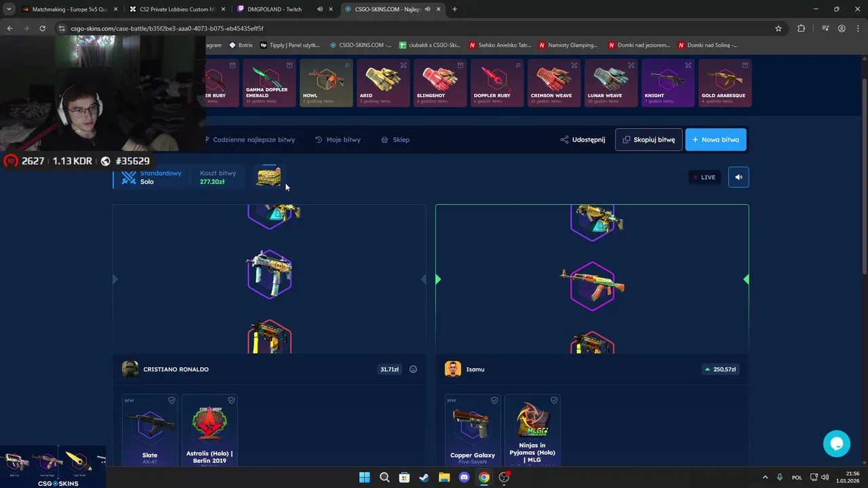Open a new browser tab

coord(454,9)
